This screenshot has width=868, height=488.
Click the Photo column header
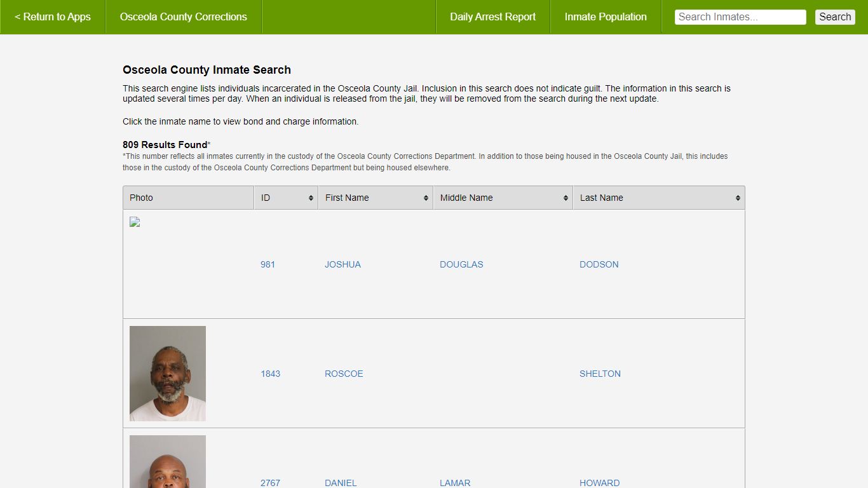(189, 198)
